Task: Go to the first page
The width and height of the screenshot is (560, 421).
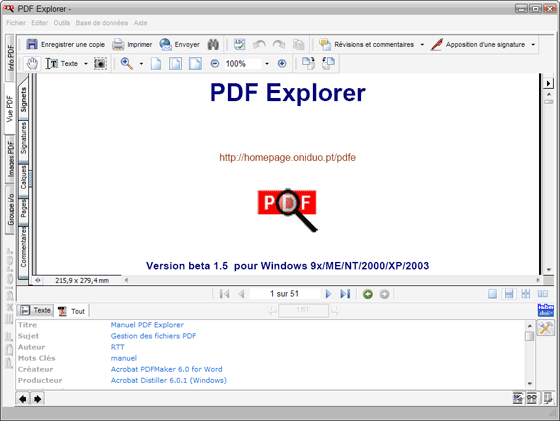Action: pos(225,294)
